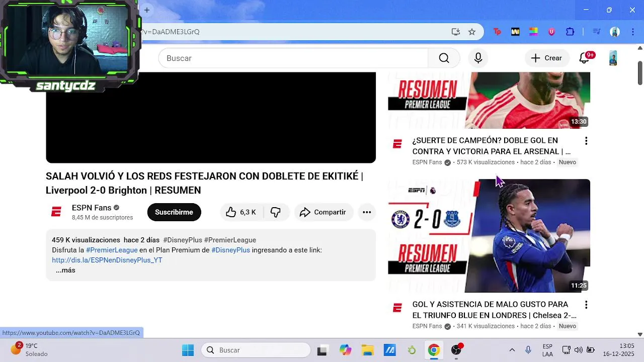Image resolution: width=644 pixels, height=362 pixels.
Task: Open Task View on the taskbar
Action: 322,350
